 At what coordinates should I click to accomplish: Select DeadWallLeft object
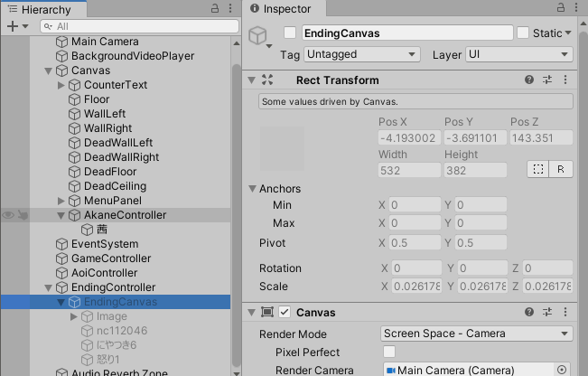tap(118, 143)
